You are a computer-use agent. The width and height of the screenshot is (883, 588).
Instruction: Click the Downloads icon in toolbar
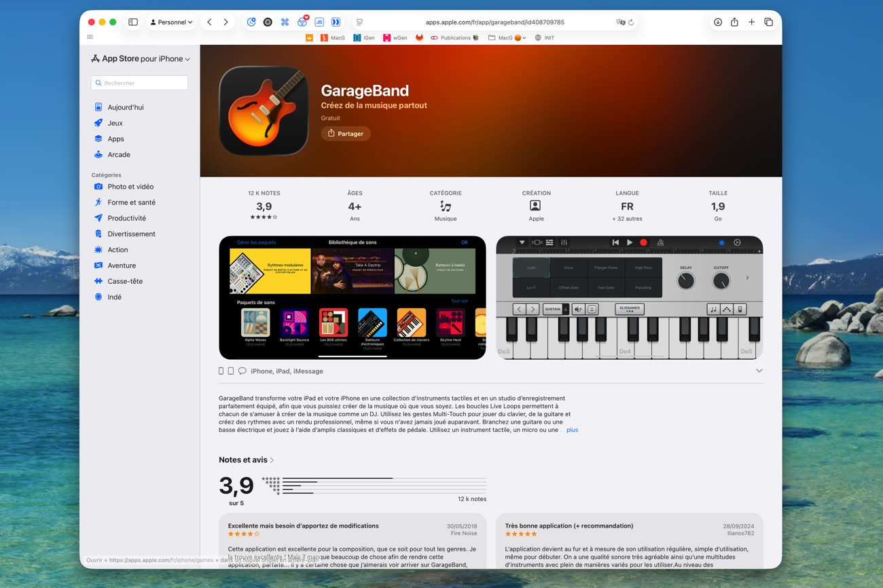pyautogui.click(x=717, y=22)
